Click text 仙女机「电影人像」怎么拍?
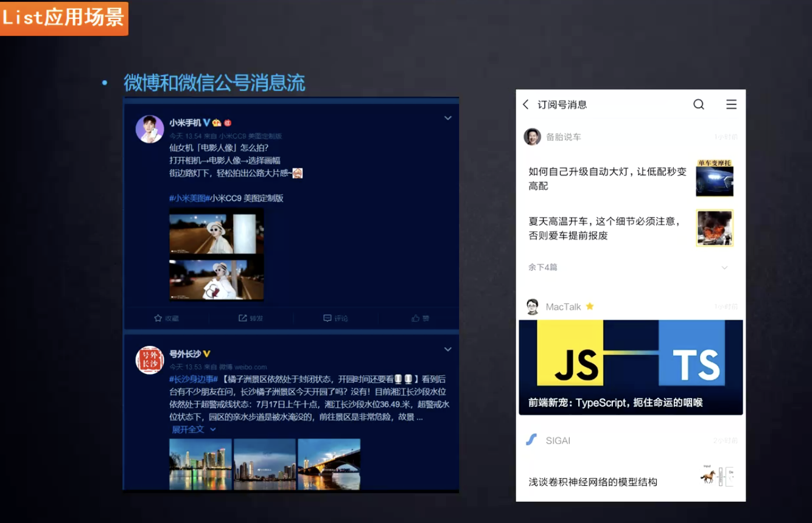The width and height of the screenshot is (812, 523). pos(219,148)
